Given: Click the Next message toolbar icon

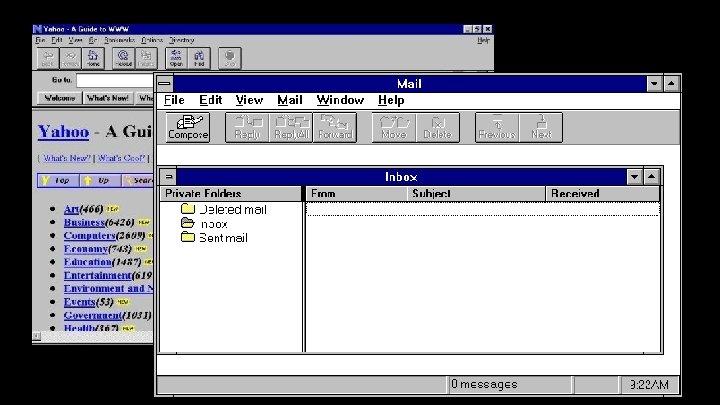Looking at the screenshot, I should click(541, 128).
